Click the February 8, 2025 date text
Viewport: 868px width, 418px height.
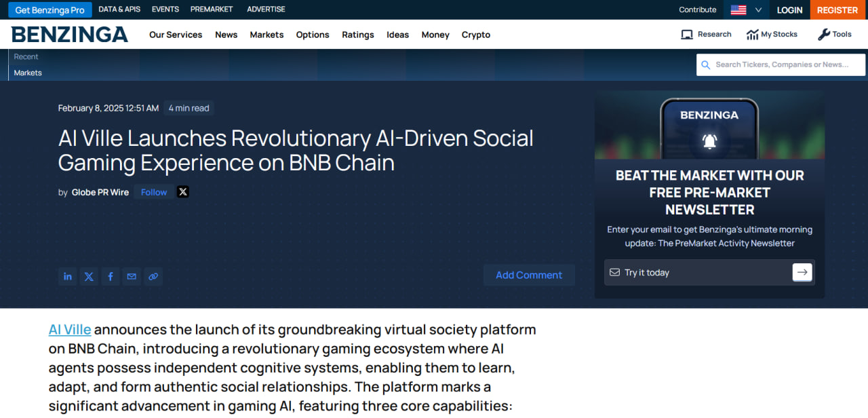(108, 108)
